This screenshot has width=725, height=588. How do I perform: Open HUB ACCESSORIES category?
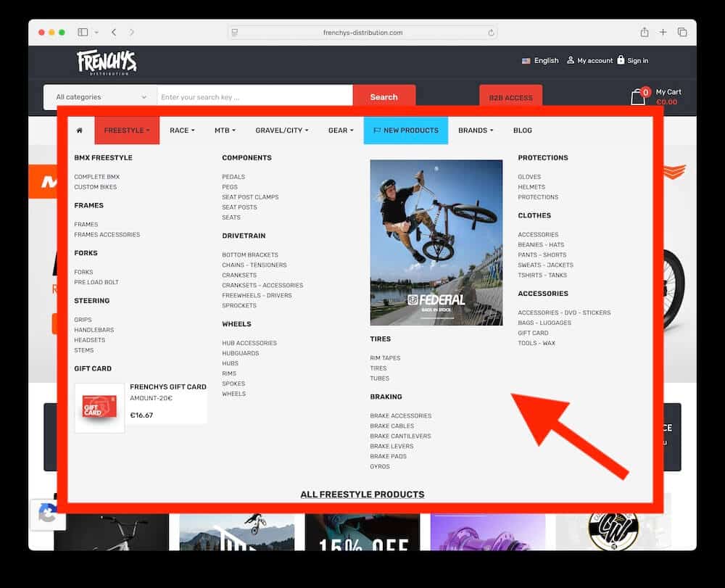pos(249,343)
